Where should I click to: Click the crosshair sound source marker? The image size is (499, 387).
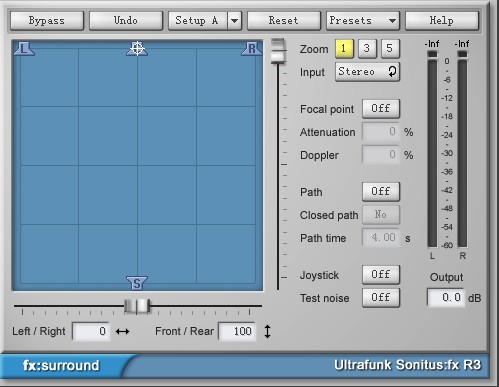point(137,48)
